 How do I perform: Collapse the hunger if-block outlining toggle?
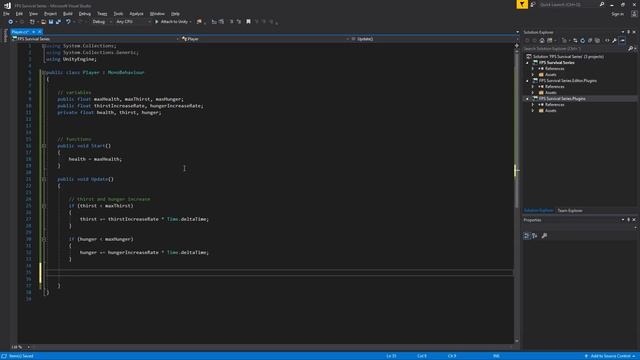coord(44,239)
